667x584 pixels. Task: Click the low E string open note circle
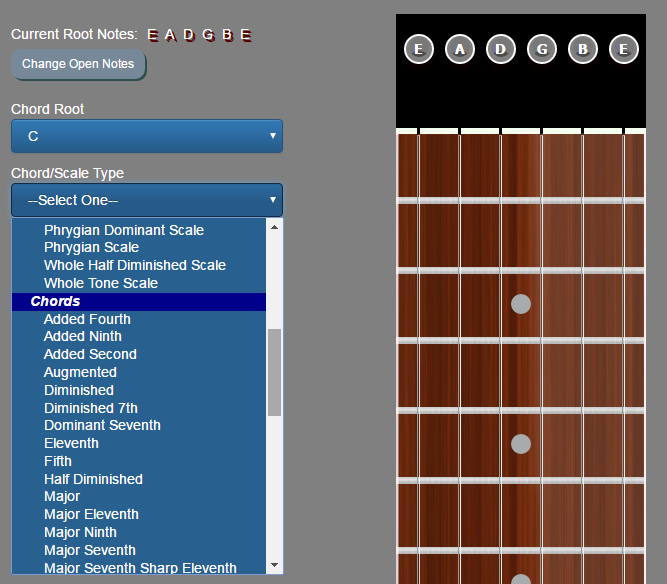[x=418, y=49]
